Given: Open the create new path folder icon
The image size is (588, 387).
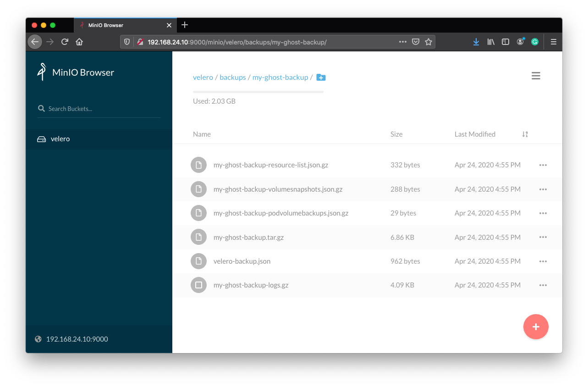Looking at the screenshot, I should pos(321,77).
